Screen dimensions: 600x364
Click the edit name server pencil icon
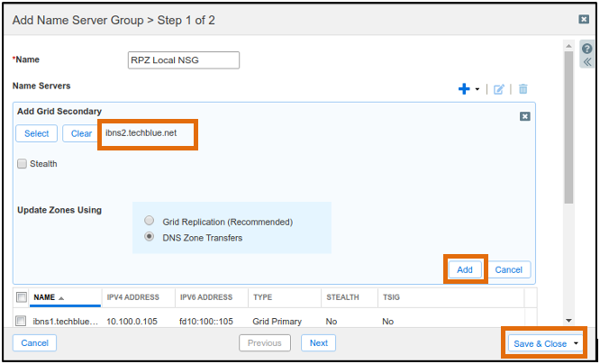498,89
